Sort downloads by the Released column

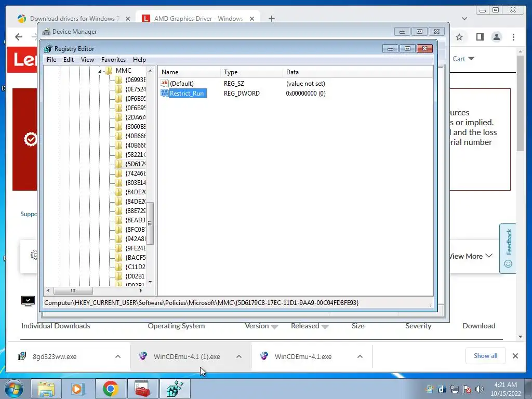pos(310,326)
